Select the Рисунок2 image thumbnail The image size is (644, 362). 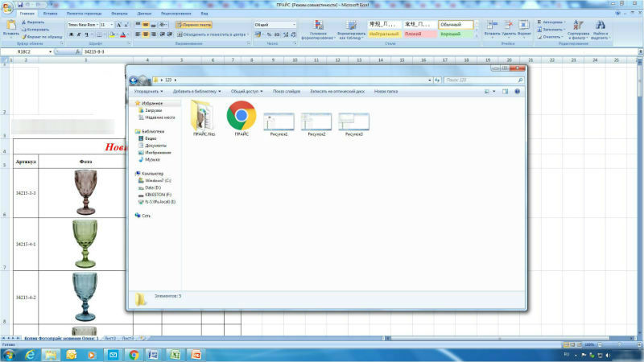tap(316, 125)
